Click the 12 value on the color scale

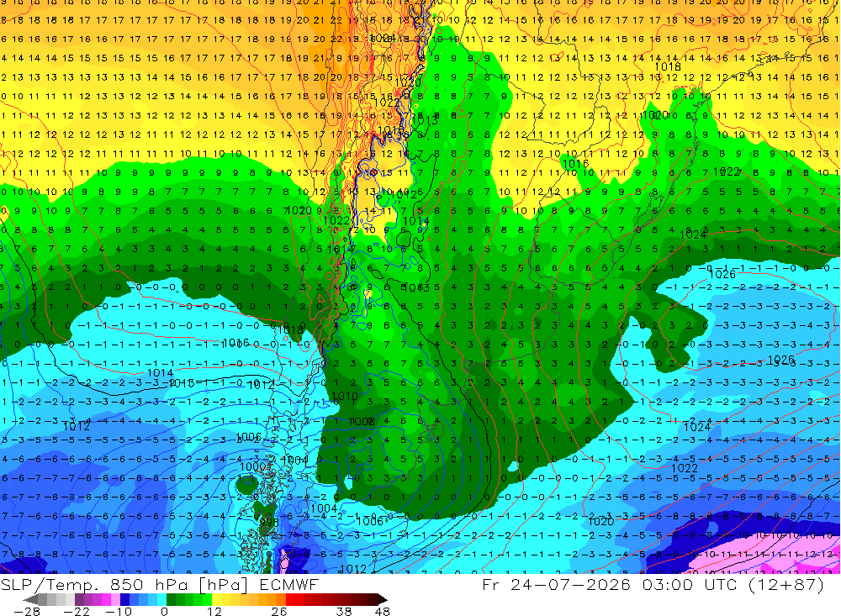(214, 611)
